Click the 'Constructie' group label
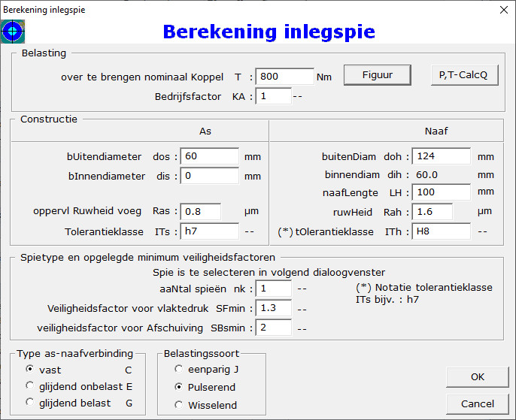Screen dimensions: 516x420 (49, 119)
